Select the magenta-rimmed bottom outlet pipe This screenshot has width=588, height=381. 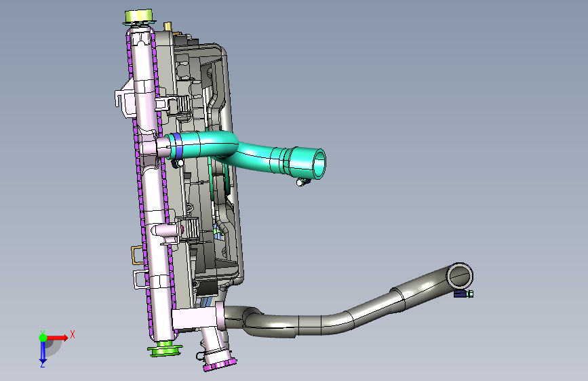point(218,348)
